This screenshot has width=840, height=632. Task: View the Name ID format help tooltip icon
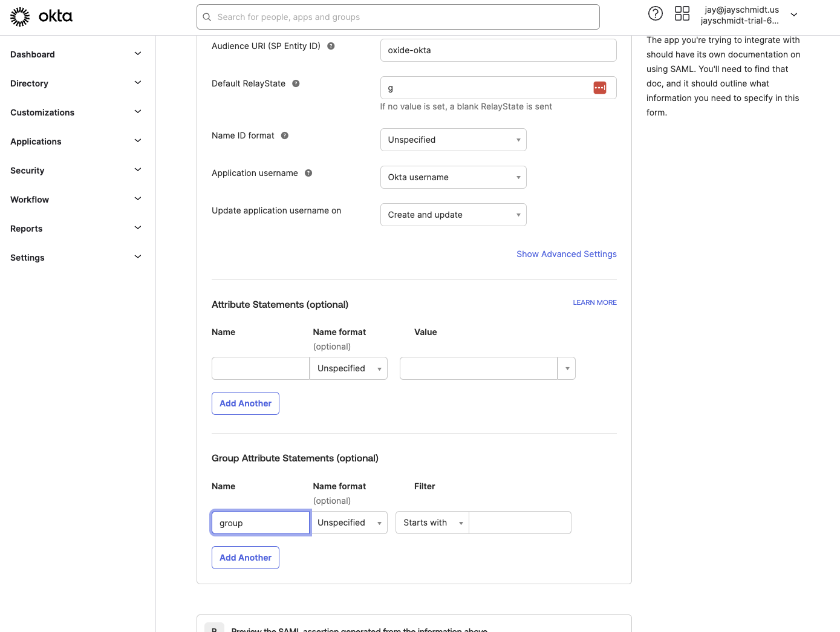[x=284, y=135]
